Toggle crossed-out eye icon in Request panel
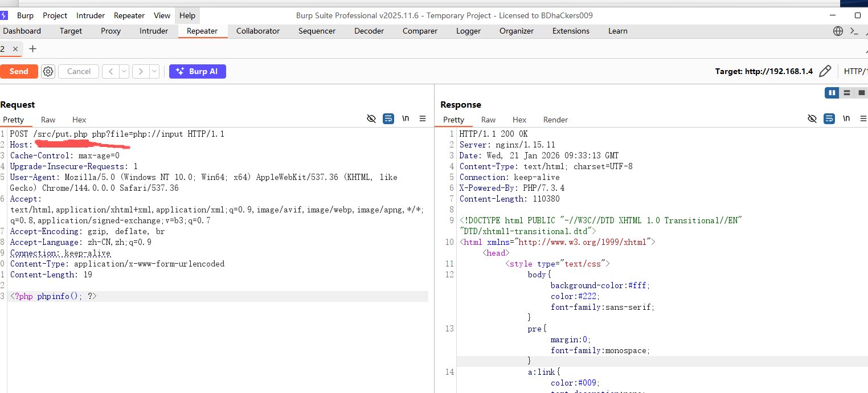The width and height of the screenshot is (868, 393). 371,118
